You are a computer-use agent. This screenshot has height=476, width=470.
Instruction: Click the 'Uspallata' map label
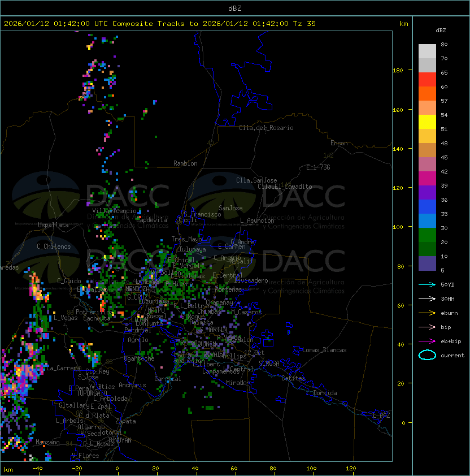[53, 225]
